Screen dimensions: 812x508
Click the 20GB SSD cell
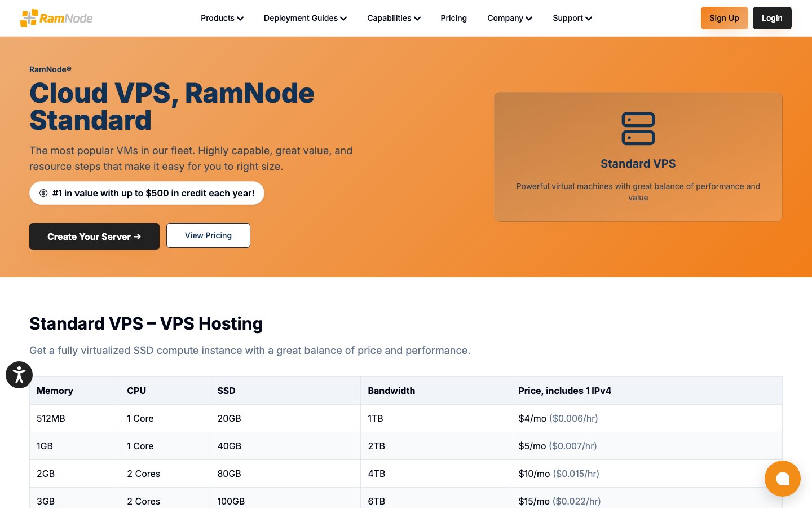(x=285, y=418)
